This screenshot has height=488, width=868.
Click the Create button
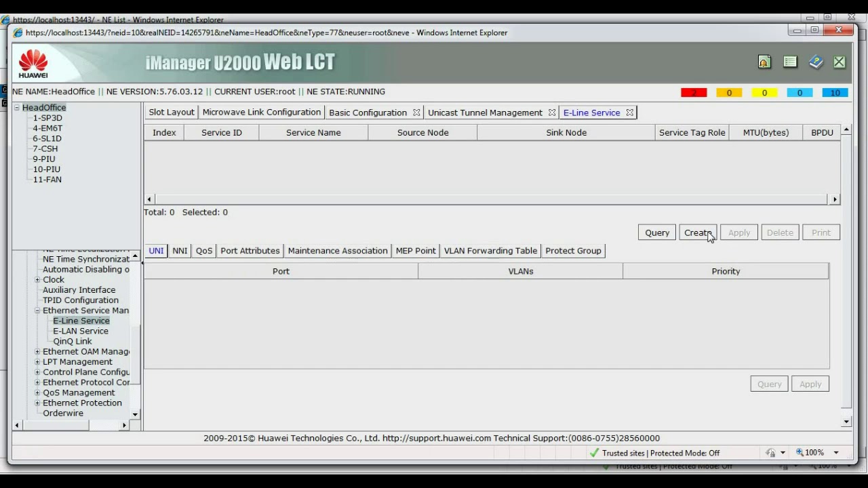coord(698,232)
